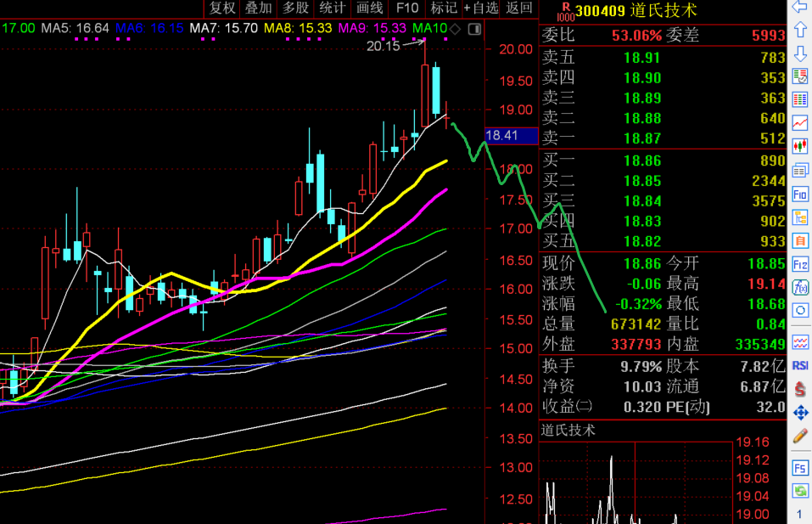The width and height of the screenshot is (812, 524).
Task: Click the 委比 value 53.06%
Action: click(636, 35)
